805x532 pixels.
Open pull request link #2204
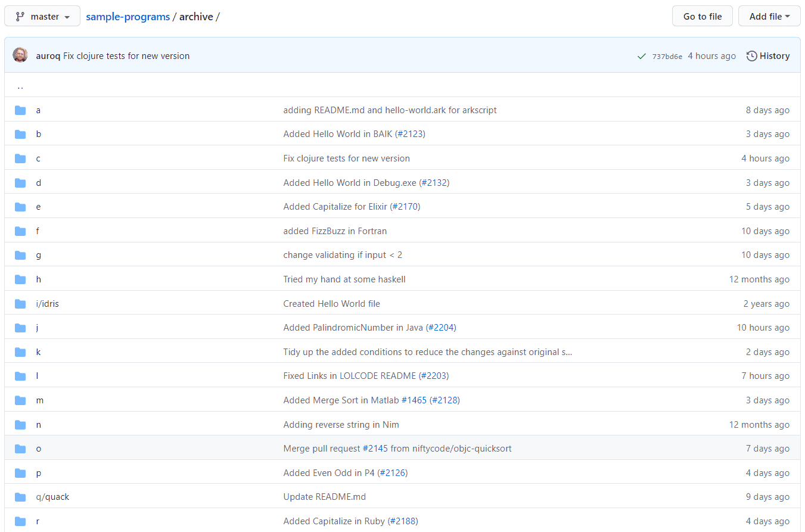coord(442,327)
